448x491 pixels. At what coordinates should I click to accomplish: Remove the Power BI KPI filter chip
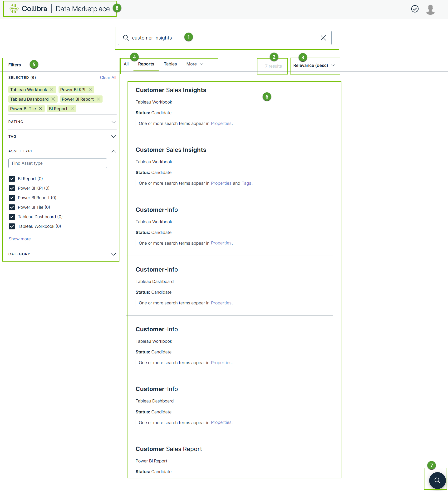pyautogui.click(x=90, y=90)
